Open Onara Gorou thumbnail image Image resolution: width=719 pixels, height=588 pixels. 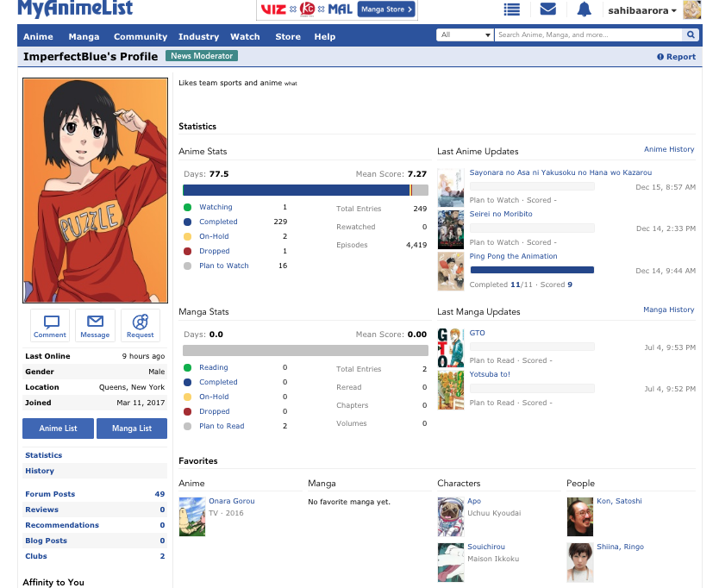192,517
